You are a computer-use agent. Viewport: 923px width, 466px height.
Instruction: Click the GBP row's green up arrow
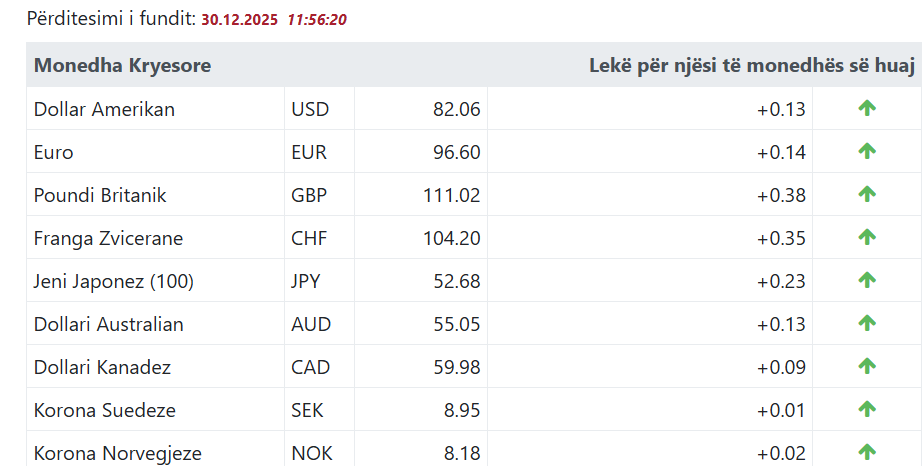pos(867,195)
